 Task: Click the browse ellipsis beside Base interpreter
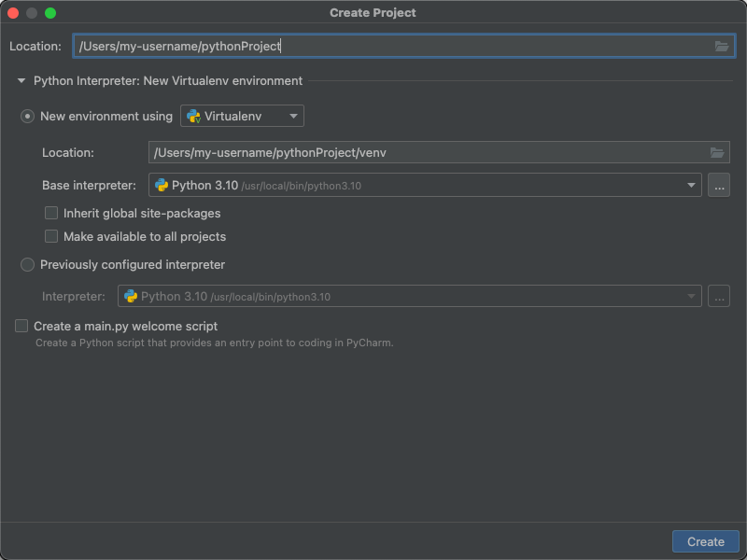pyautogui.click(x=718, y=185)
